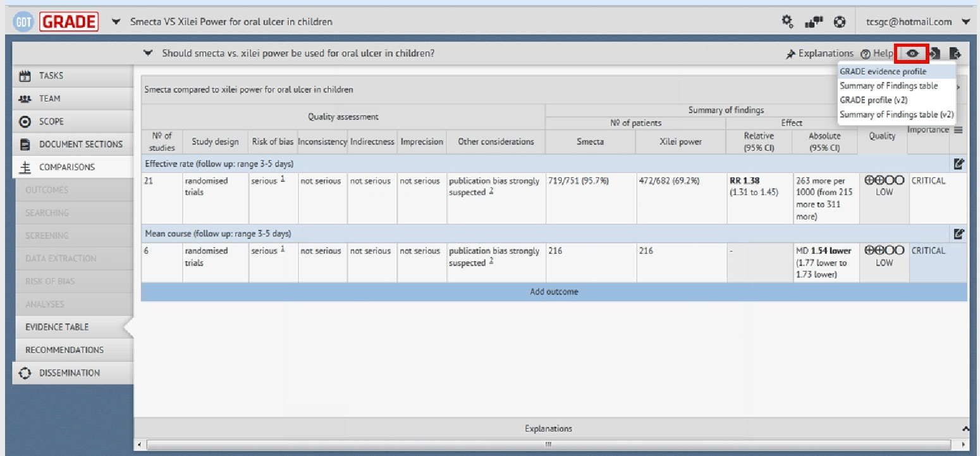The width and height of the screenshot is (980, 456).
Task: Open the TASKS sidebar section
Action: tap(72, 76)
